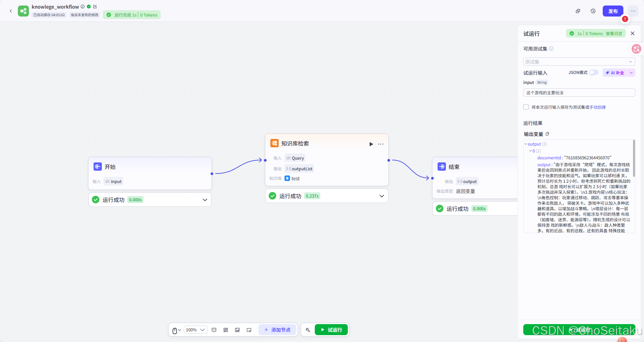Click the input text field in test run
The width and height of the screenshot is (644, 342).
pyautogui.click(x=579, y=93)
